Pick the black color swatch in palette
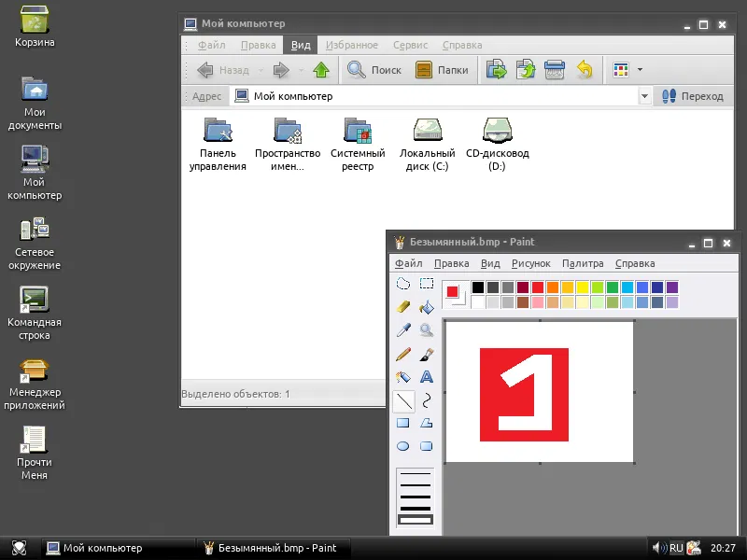 tap(478, 287)
